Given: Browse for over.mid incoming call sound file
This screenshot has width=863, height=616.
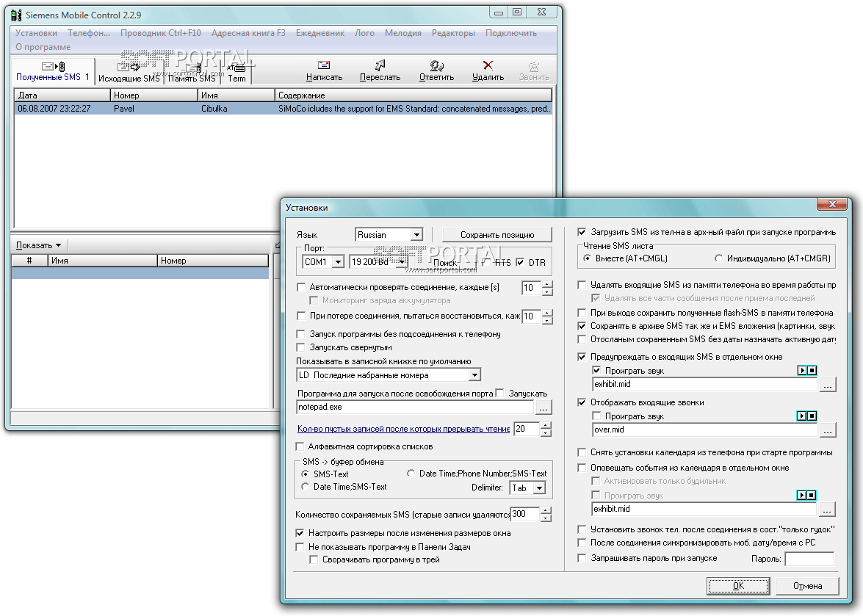Looking at the screenshot, I should [828, 430].
